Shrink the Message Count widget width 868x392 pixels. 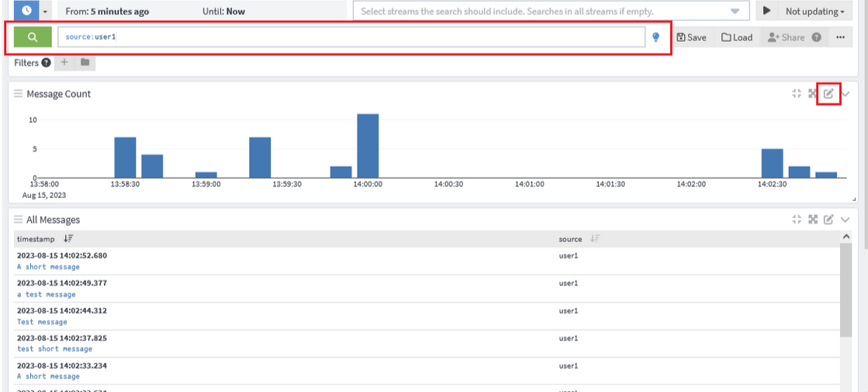point(797,94)
